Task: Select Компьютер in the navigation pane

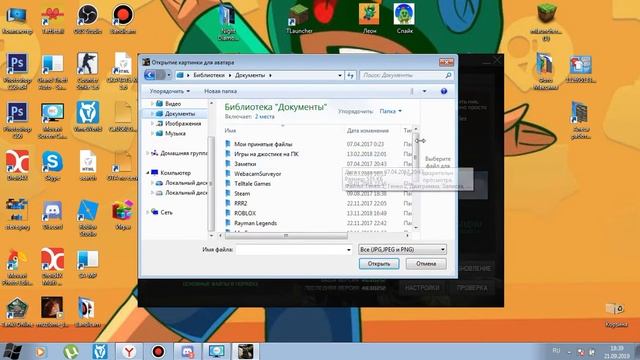Action: (175, 173)
